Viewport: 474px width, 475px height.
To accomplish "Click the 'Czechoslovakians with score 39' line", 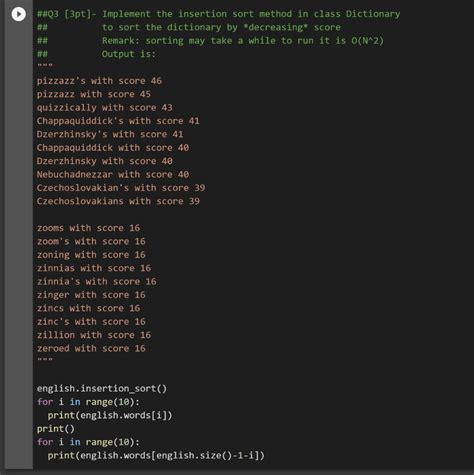I will coord(118,201).
